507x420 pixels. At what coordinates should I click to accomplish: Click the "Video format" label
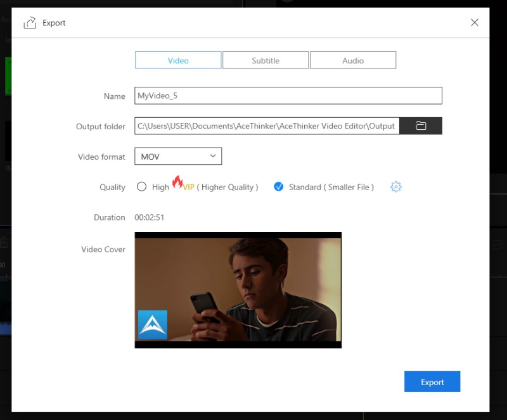coord(101,157)
